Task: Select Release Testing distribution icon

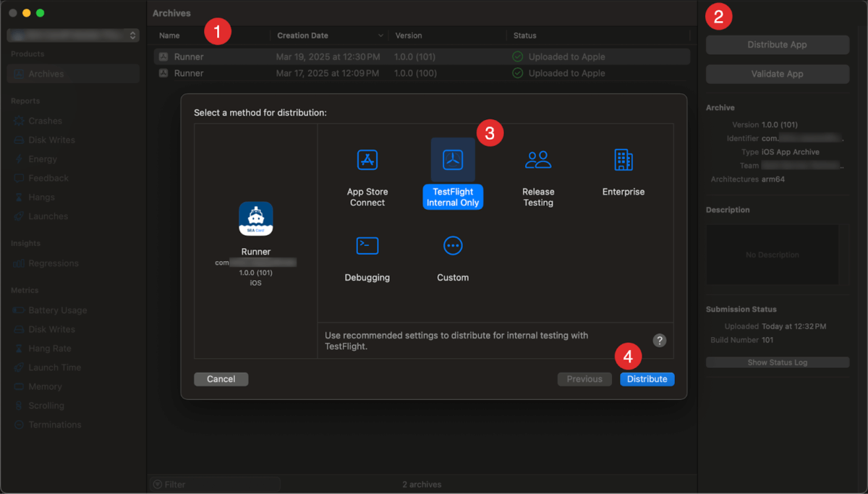Action: 538,160
